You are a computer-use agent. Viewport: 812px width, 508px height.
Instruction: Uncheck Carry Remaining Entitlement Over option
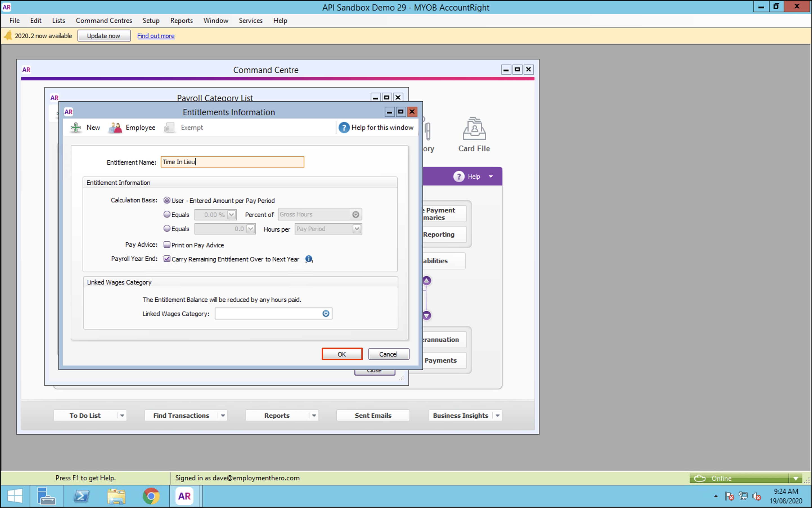click(167, 259)
